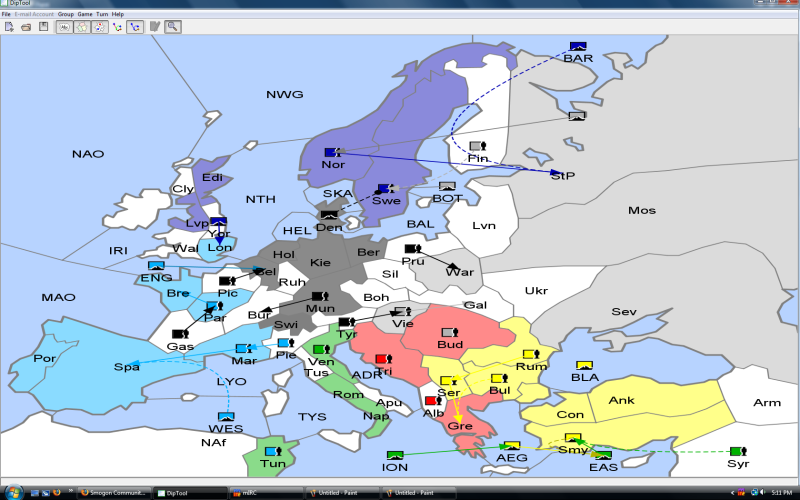This screenshot has height=500, width=800.
Task: Open the Help menu
Action: (118, 14)
